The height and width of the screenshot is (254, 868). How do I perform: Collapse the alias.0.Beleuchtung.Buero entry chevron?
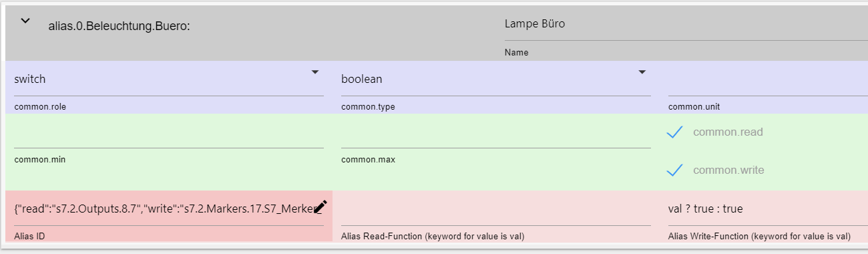[25, 21]
